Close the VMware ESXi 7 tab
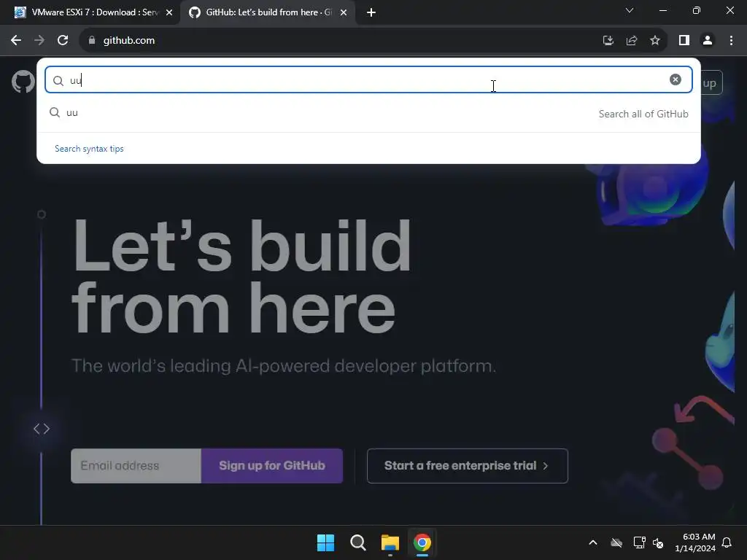Screen dimensions: 747x560 point(169,12)
